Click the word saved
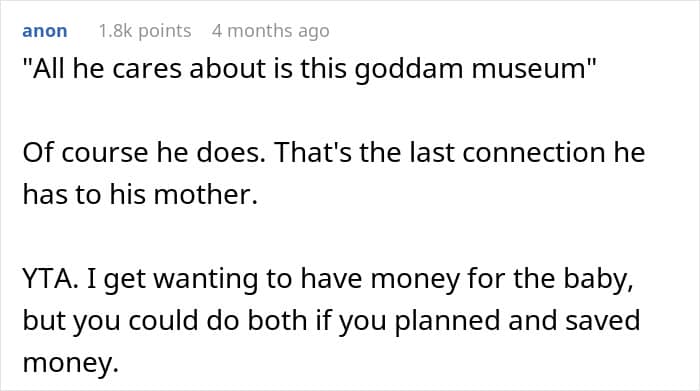Image resolution: width=700 pixels, height=391 pixels. (x=603, y=320)
